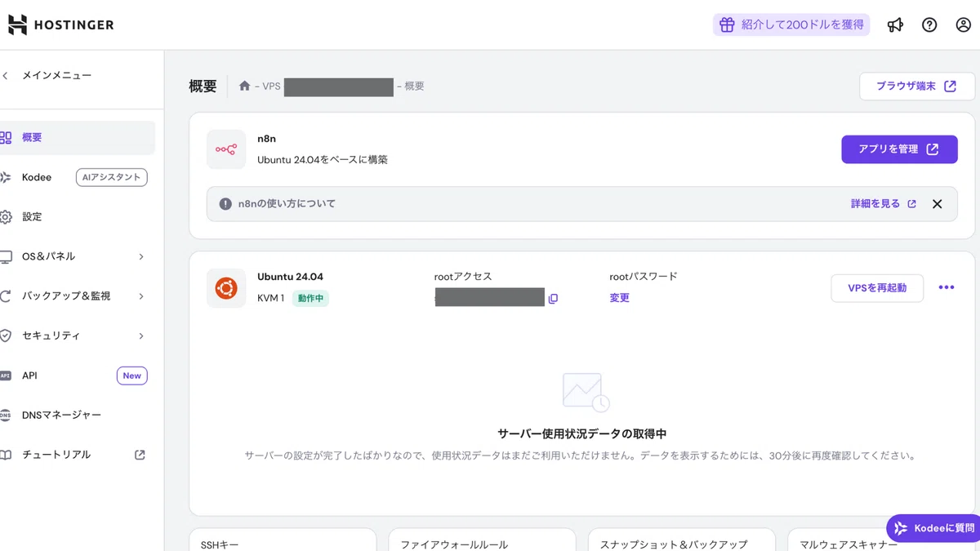The width and height of the screenshot is (980, 551).
Task: Click the チュートリアル book icon
Action: (5, 455)
